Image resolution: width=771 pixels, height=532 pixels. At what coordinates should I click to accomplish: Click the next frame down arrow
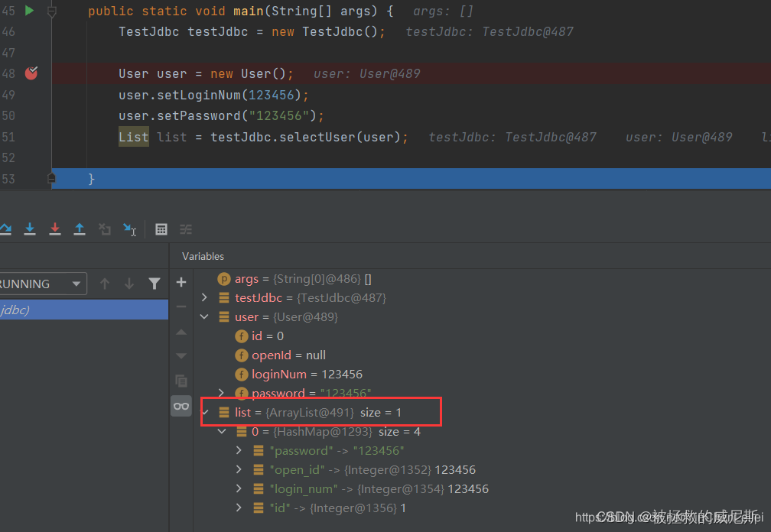click(129, 284)
